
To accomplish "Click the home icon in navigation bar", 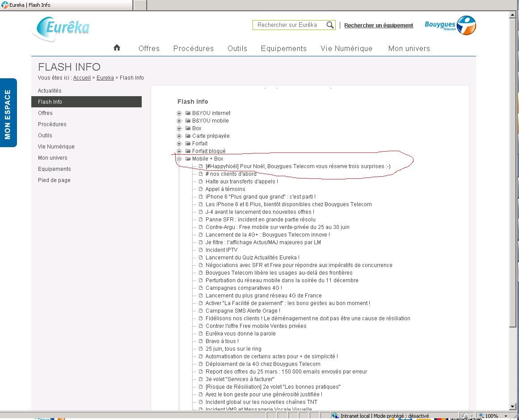I will pyautogui.click(x=117, y=48).
